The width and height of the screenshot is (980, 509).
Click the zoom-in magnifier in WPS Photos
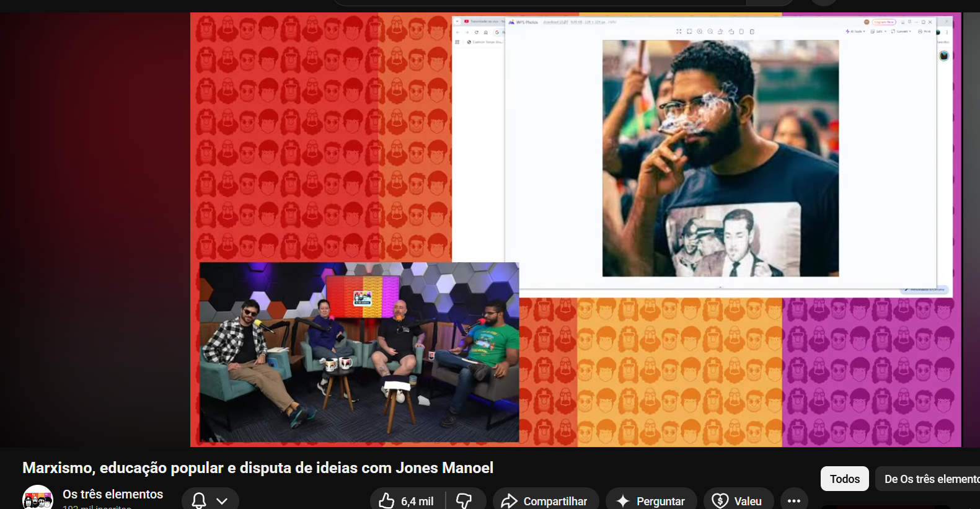point(700,32)
